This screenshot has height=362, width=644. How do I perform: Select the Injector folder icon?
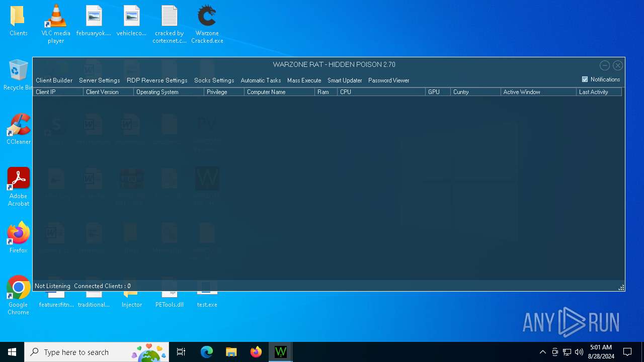[131, 300]
